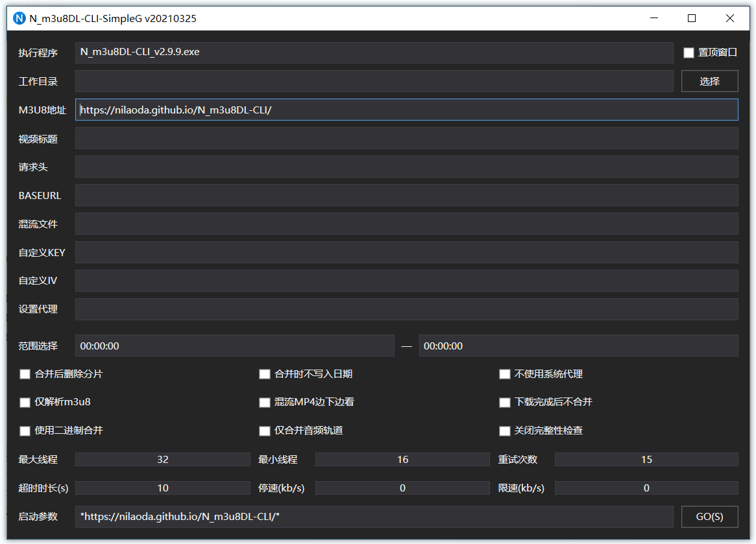Check 合并后删除分片 option

(x=25, y=374)
